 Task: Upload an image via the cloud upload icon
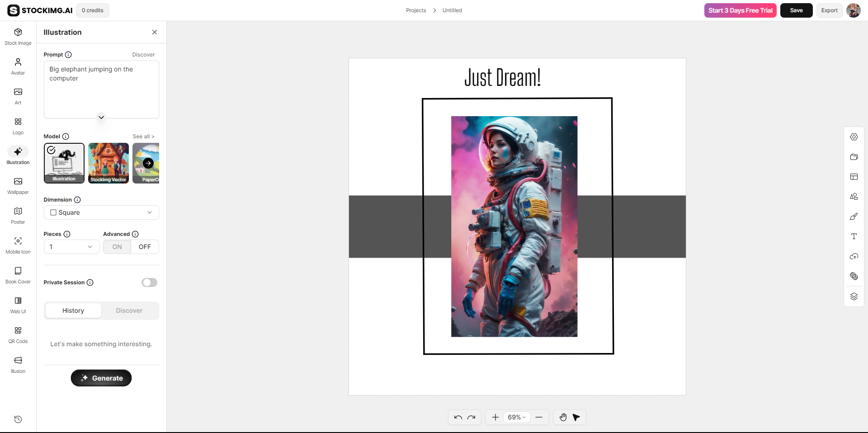point(854,256)
